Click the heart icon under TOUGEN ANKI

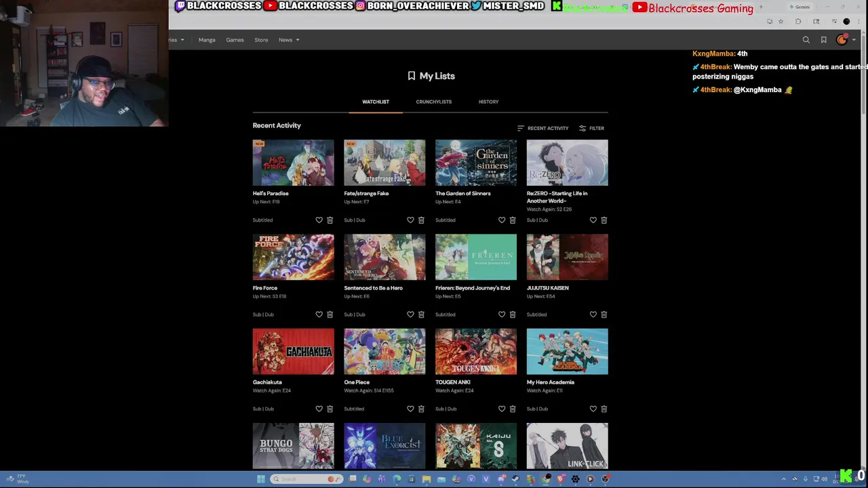click(x=502, y=409)
